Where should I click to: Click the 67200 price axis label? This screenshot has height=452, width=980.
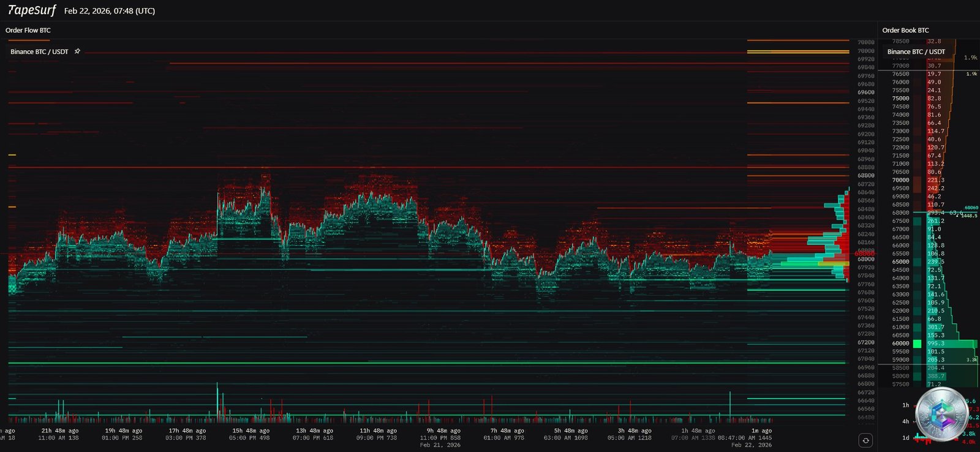click(x=866, y=342)
